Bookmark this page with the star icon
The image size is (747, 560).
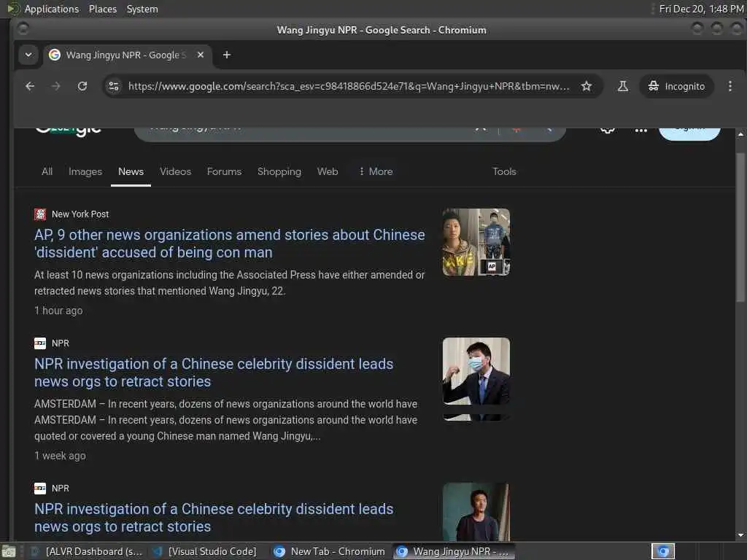point(587,86)
